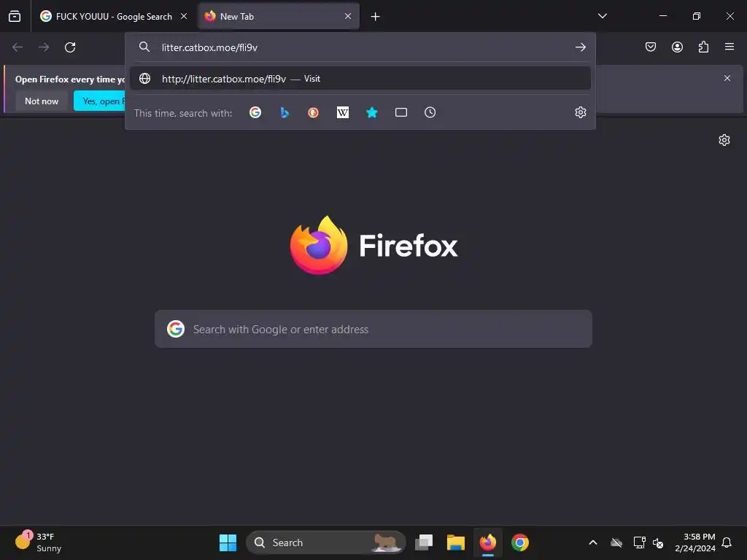This screenshot has height=560, width=747.
Task: Open Firefox View icon in tab strip
Action: pos(15,16)
